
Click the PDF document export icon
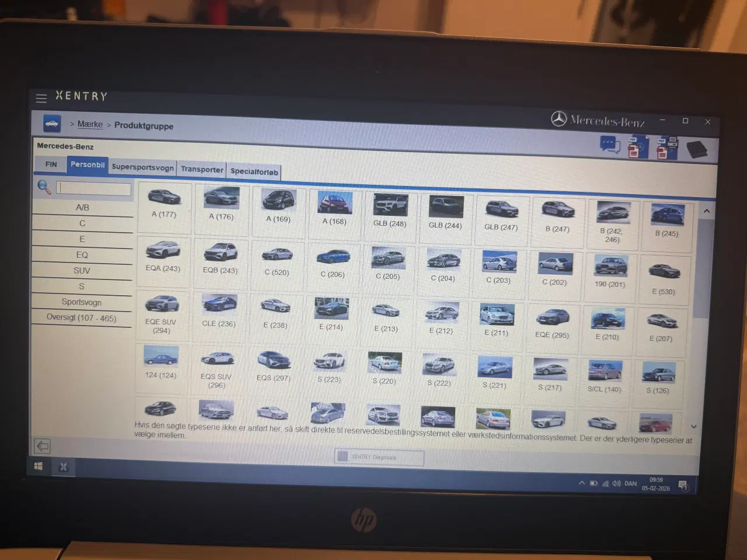click(637, 147)
